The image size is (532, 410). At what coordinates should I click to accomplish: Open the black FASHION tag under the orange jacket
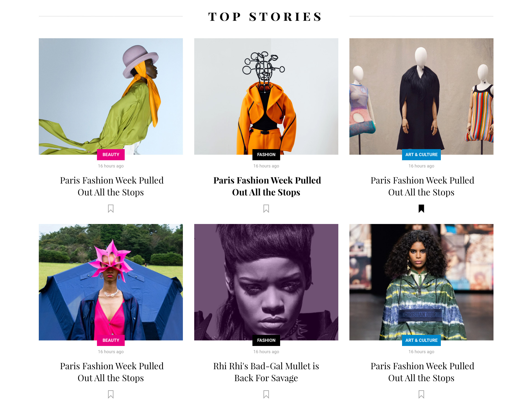click(x=266, y=155)
